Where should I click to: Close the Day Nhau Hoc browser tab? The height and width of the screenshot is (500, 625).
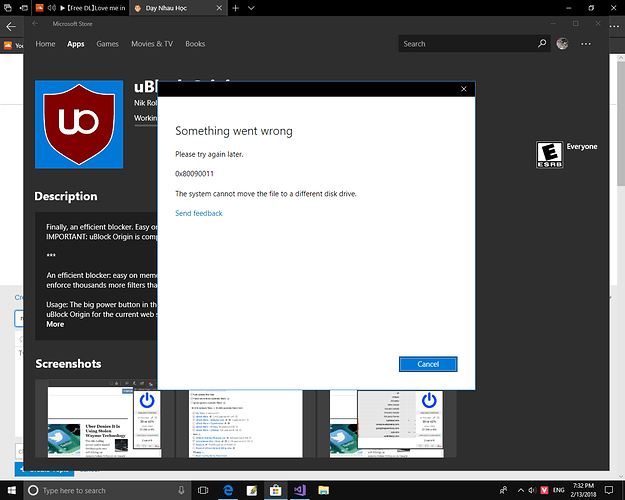tap(219, 8)
